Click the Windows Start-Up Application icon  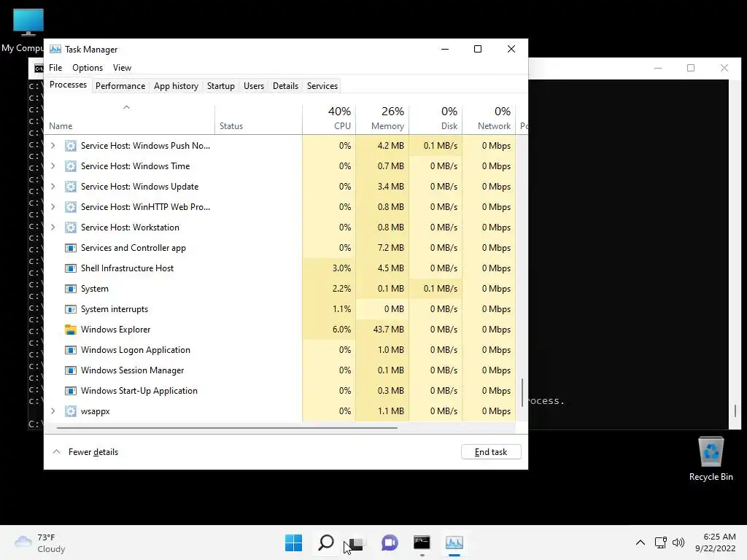click(x=71, y=391)
